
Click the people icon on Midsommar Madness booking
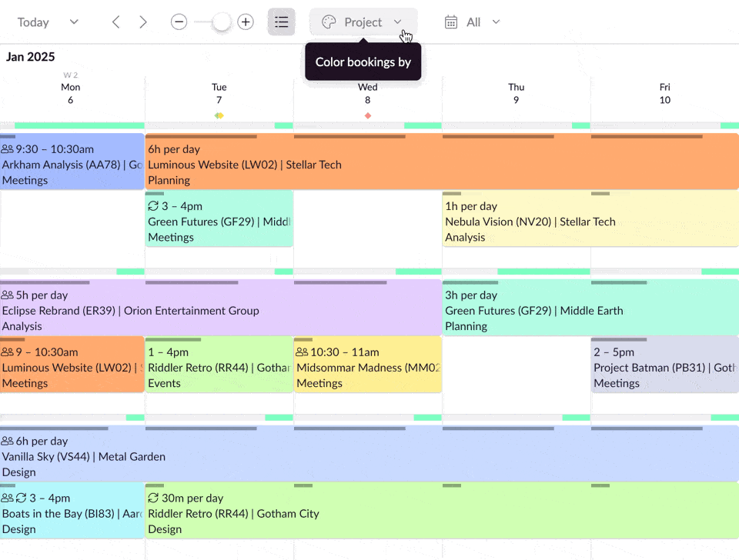[302, 352]
